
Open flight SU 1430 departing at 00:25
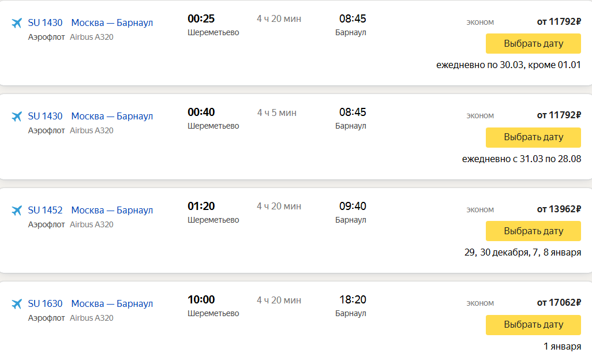click(x=45, y=22)
